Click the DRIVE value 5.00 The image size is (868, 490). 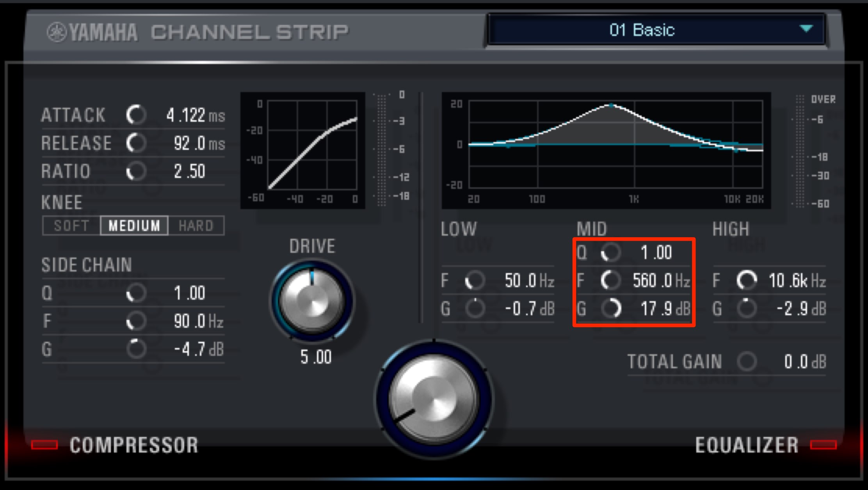(316, 357)
